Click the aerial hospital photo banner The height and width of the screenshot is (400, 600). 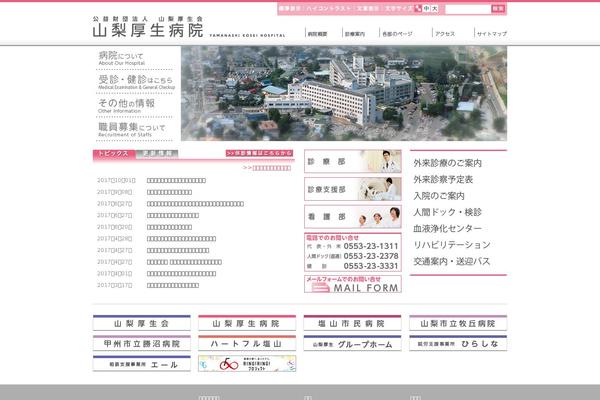pyautogui.click(x=344, y=93)
